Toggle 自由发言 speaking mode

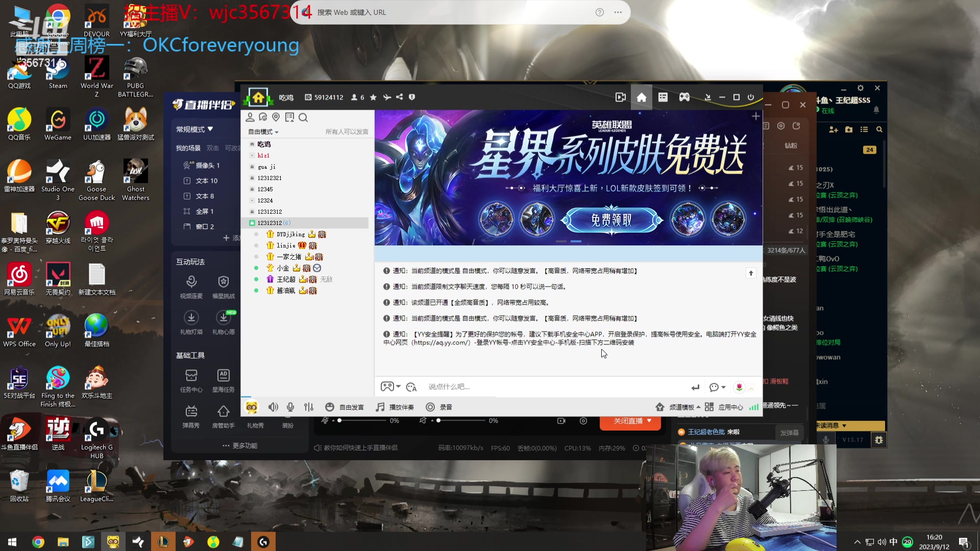pos(345,407)
